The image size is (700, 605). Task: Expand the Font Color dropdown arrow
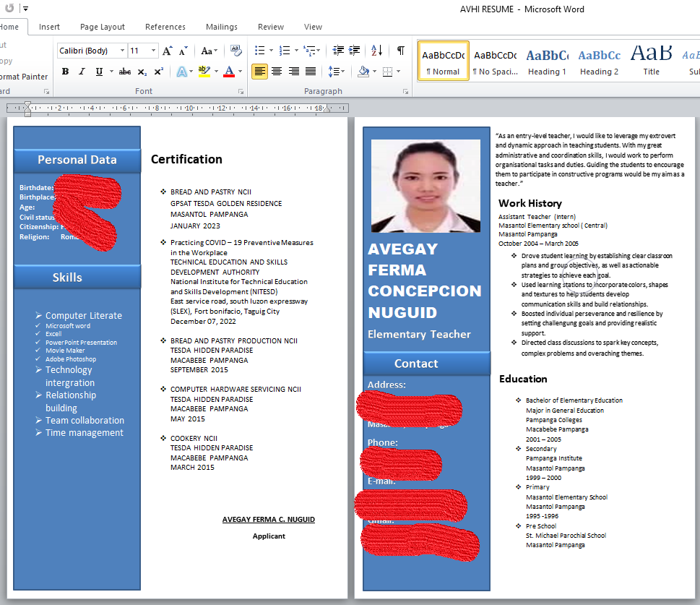(x=240, y=72)
